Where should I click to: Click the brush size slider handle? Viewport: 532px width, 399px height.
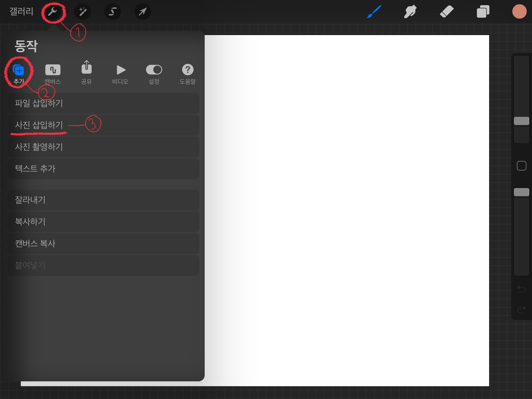coord(521,121)
